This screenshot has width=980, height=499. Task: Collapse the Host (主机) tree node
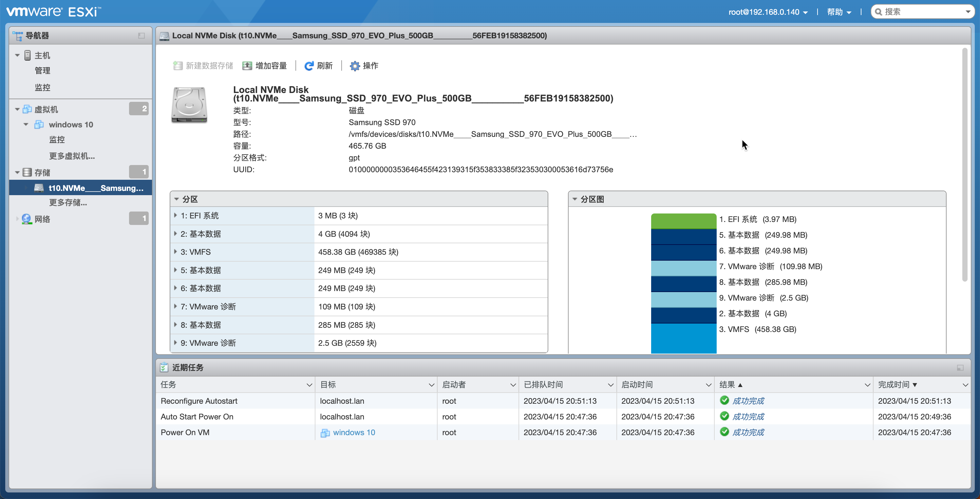coord(17,56)
